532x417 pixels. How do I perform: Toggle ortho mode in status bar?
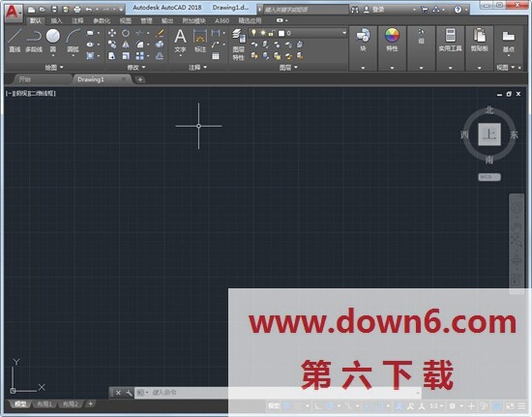click(x=318, y=405)
